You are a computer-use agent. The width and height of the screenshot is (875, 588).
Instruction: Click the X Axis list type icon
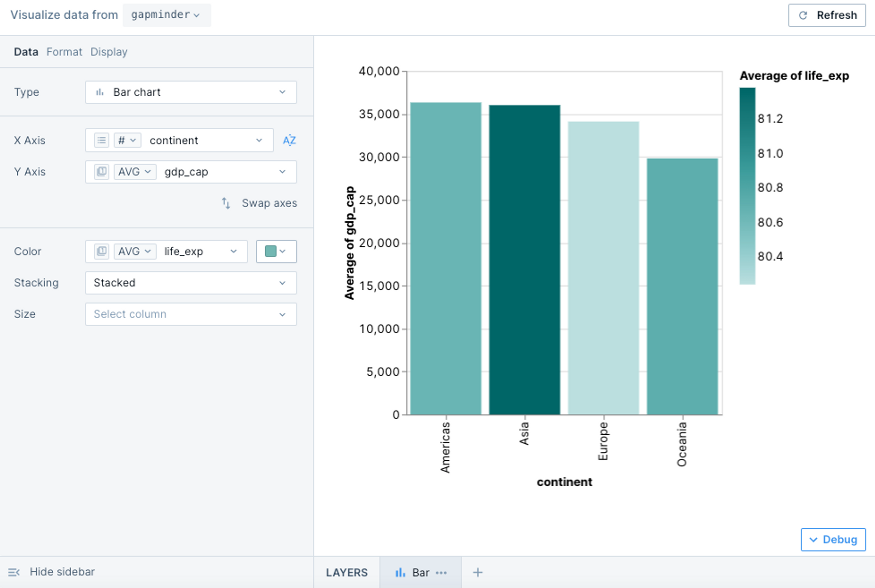(x=101, y=140)
